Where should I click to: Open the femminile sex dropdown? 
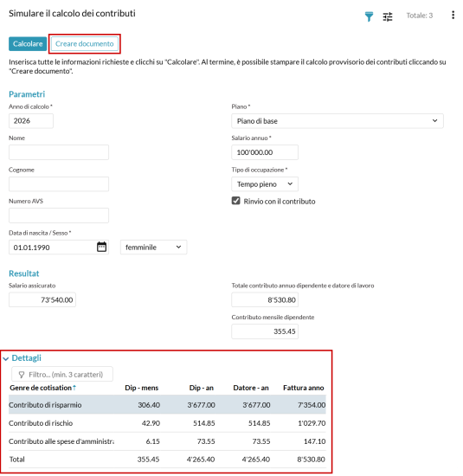pos(154,248)
